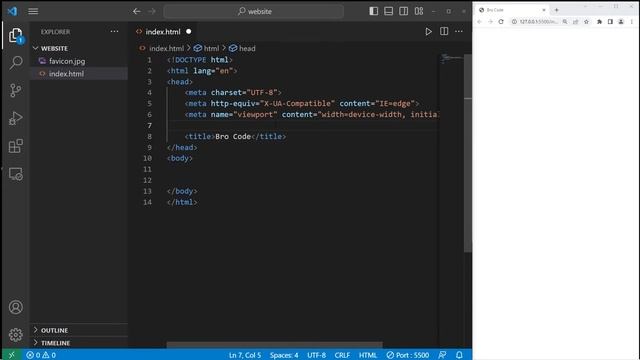Click the html breadcrumb item

coord(207,48)
